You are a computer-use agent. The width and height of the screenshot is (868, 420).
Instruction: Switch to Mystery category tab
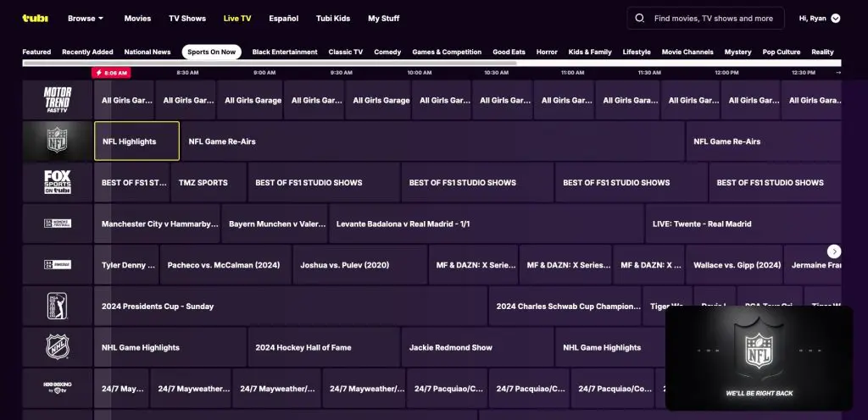738,52
